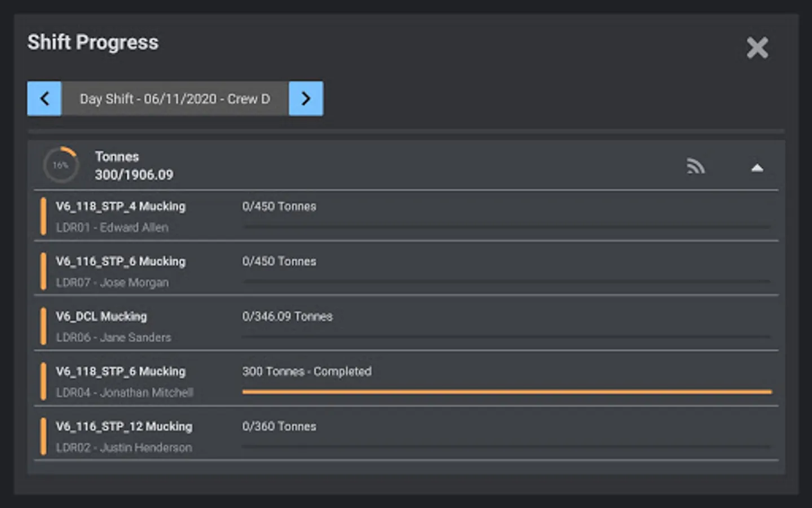812x508 pixels.
Task: Click the orange status bar beside V6_DCL Mucking
Action: click(x=43, y=326)
